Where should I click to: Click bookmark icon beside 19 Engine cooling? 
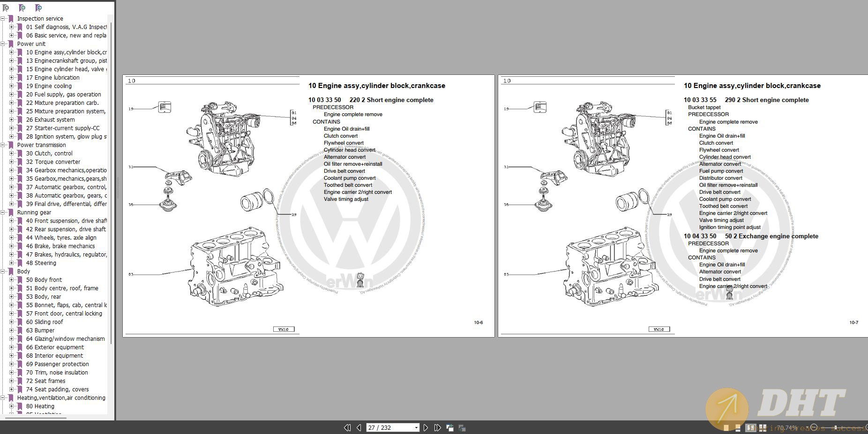click(x=20, y=86)
